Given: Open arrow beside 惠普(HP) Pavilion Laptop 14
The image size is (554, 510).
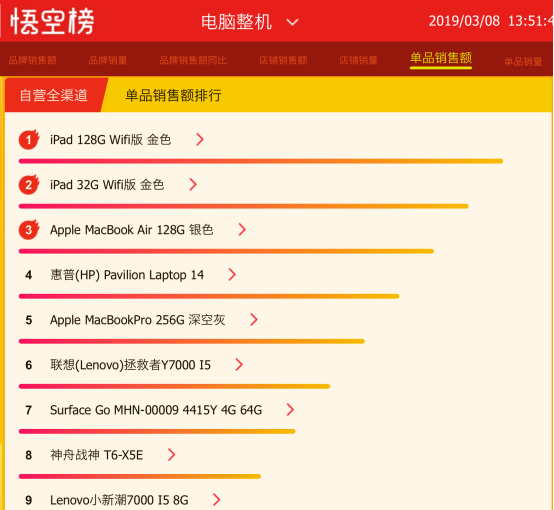Looking at the screenshot, I should pos(232,275).
